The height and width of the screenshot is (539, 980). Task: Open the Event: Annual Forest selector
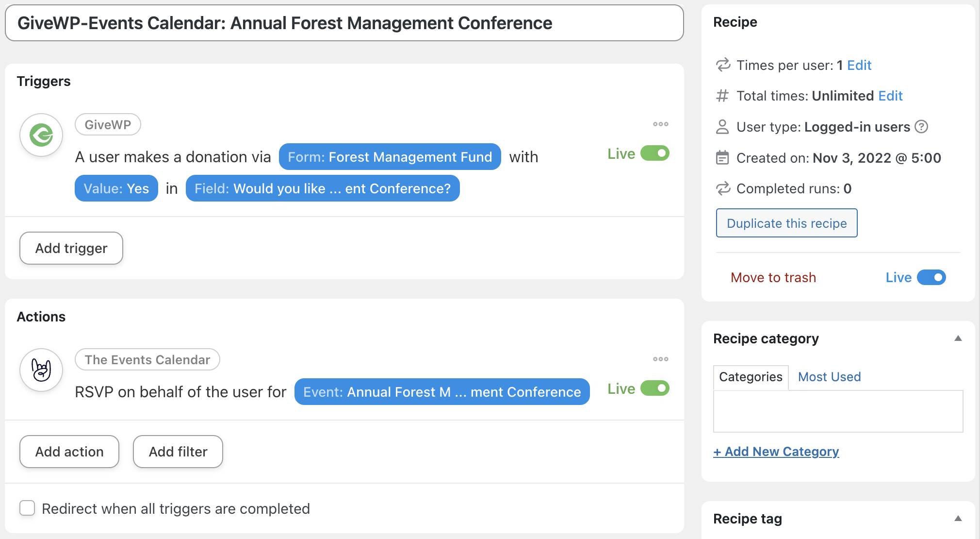[442, 392]
